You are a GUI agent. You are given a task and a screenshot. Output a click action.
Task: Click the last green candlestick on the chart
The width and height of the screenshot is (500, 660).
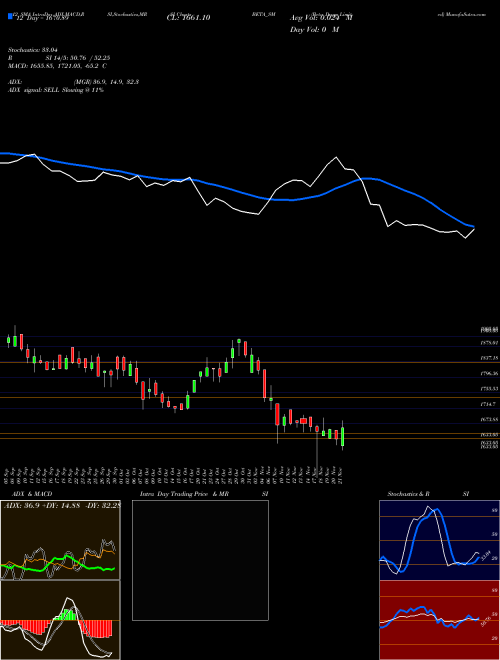[x=343, y=436]
